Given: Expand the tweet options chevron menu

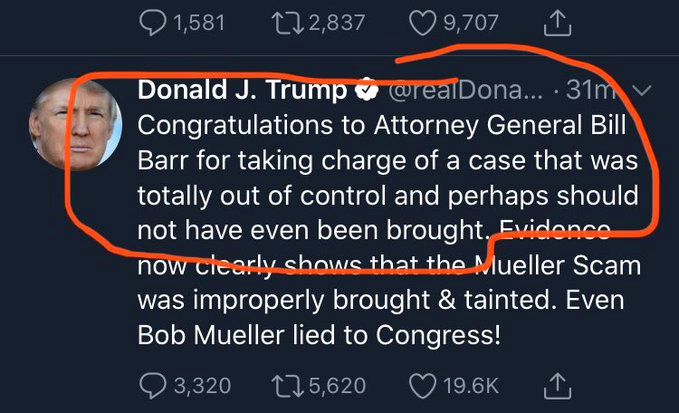Looking at the screenshot, I should coord(643,92).
